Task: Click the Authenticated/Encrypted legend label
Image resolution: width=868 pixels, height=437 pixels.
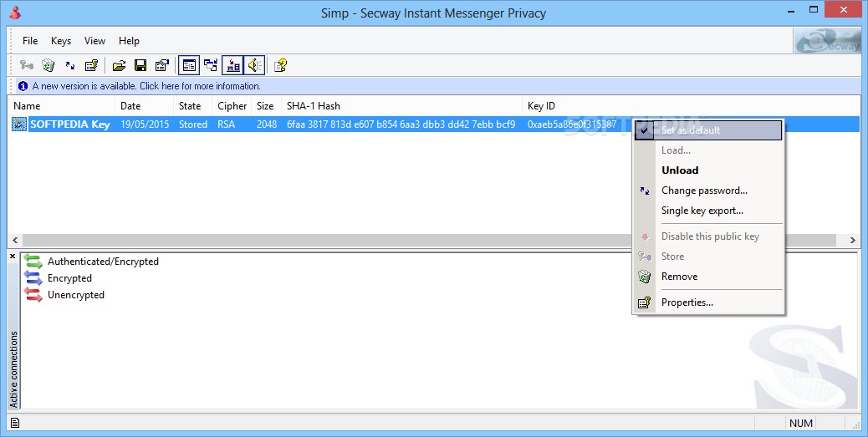Action: (103, 262)
